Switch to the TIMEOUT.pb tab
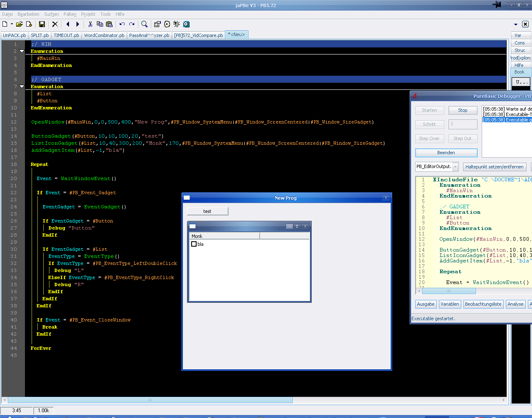 66,35
